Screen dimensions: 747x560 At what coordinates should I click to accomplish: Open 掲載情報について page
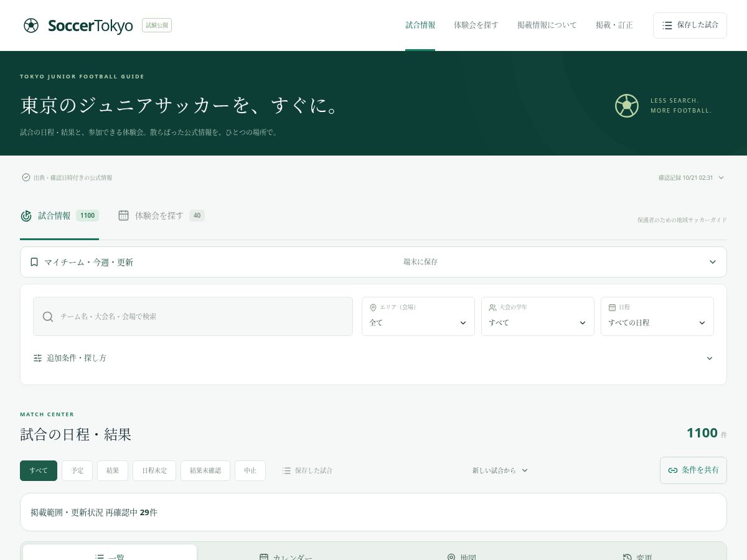click(547, 25)
